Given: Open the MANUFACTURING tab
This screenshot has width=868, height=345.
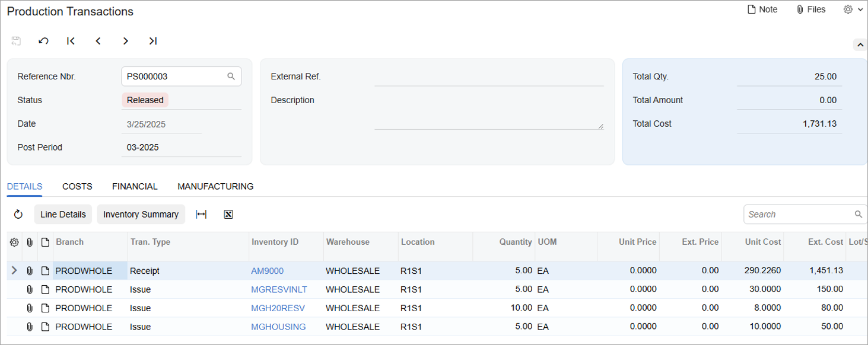Looking at the screenshot, I should coord(215,186).
